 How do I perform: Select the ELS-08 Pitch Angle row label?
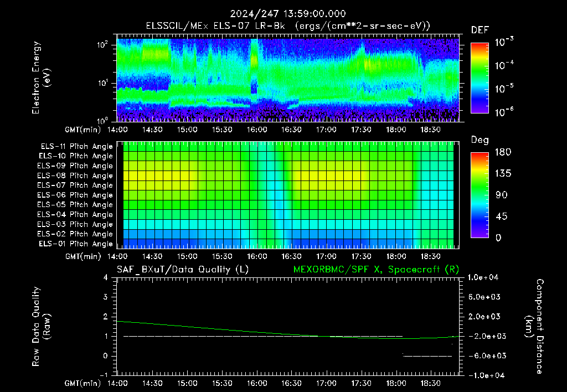tap(75, 176)
